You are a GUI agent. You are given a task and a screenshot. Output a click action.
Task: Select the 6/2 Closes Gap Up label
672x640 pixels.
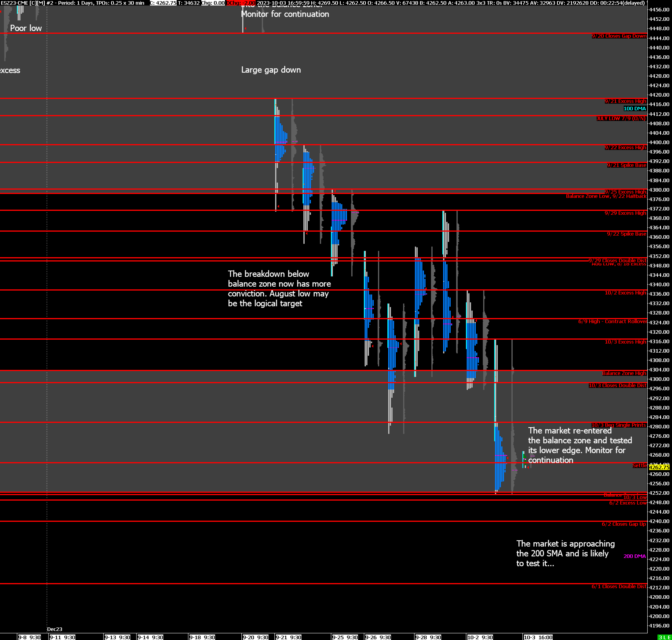point(624,524)
